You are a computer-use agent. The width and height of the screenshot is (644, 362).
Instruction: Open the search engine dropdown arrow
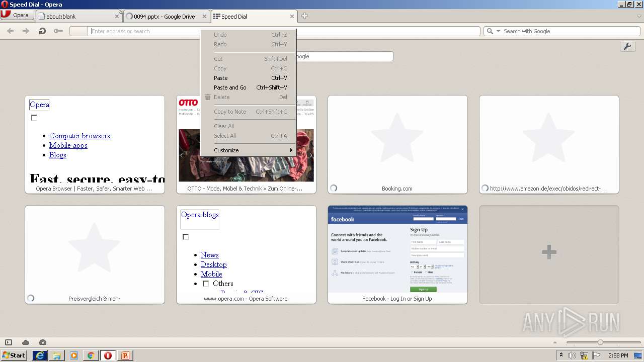[499, 31]
